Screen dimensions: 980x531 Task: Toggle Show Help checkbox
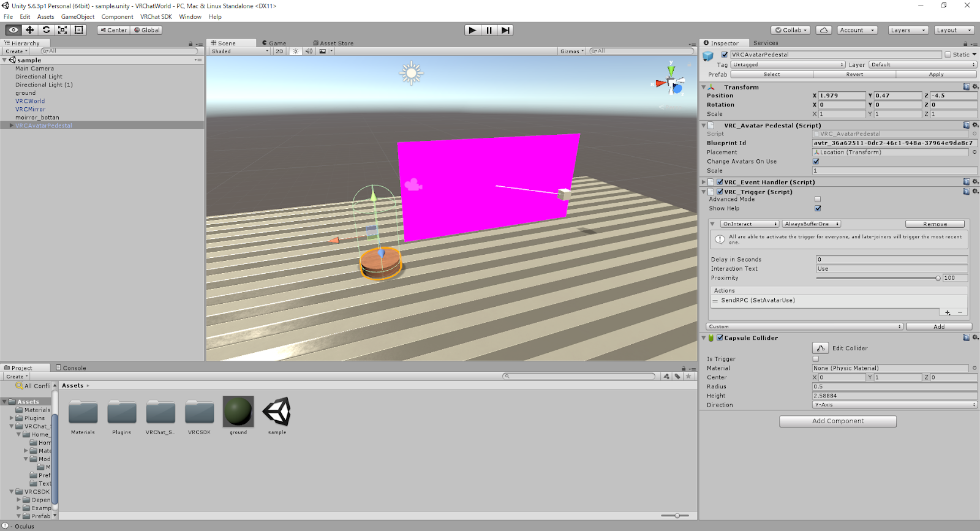(x=818, y=208)
